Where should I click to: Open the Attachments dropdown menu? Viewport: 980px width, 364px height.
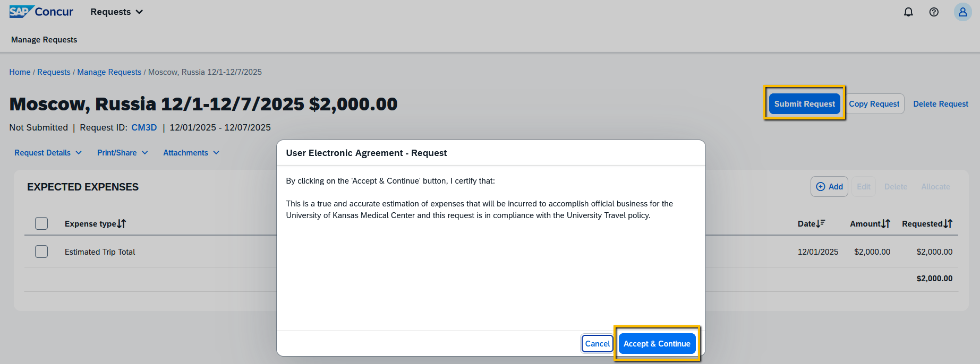(x=191, y=153)
